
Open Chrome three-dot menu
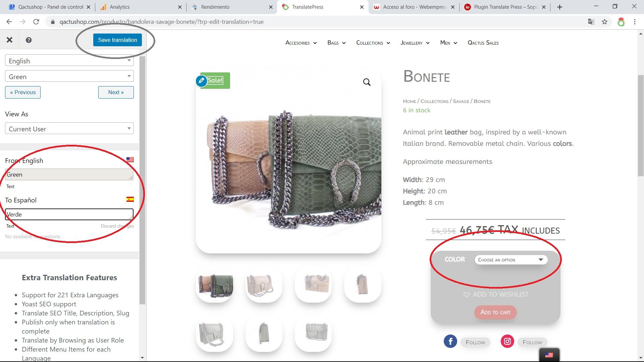[635, 22]
